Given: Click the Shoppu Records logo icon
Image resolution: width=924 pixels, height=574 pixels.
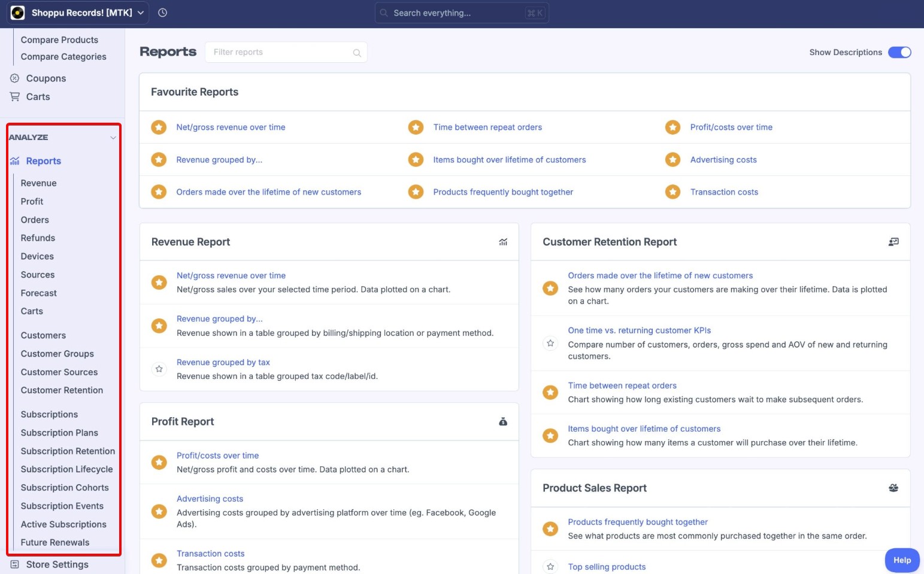Looking at the screenshot, I should 17,12.
